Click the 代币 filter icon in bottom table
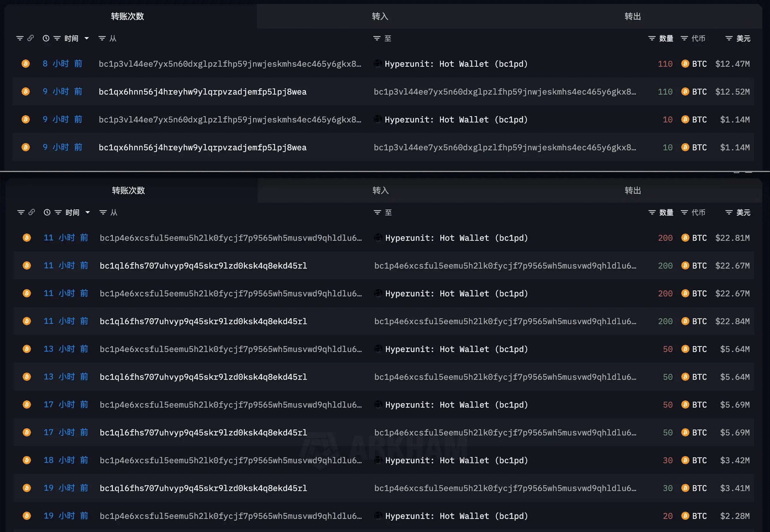This screenshot has width=770, height=532. [684, 212]
